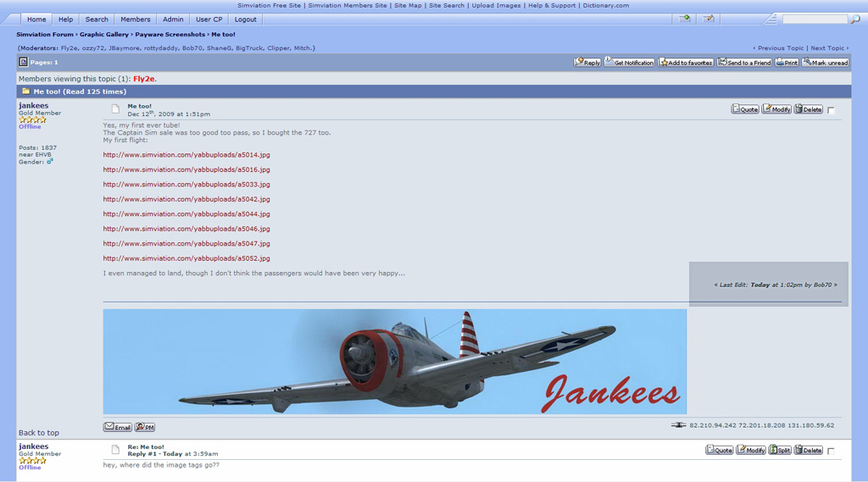Click Help & Support link
This screenshot has width=868, height=482.
(552, 6)
